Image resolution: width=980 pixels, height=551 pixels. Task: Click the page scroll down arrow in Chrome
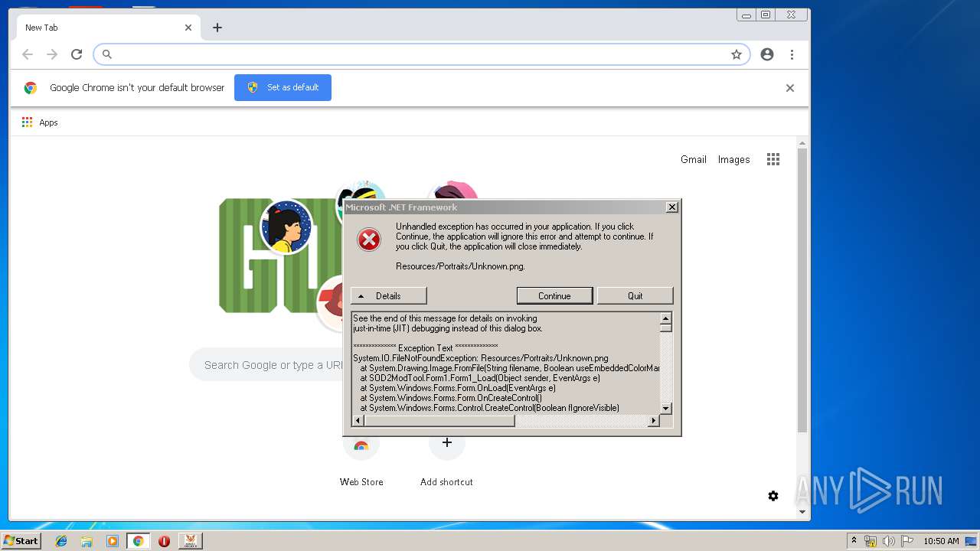coord(802,512)
